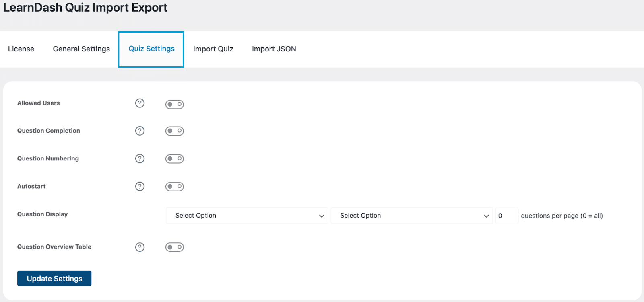Turn on the Question Numbering switch
The image size is (644, 302).
[175, 159]
